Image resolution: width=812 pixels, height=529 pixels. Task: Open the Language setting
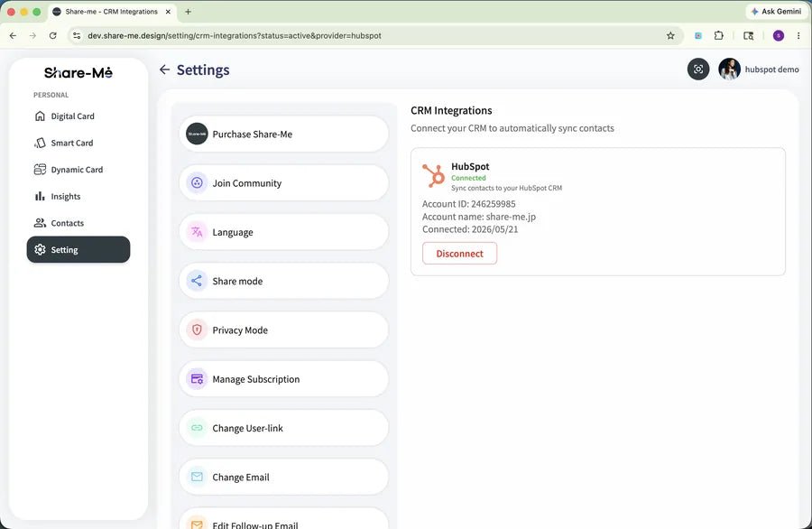click(x=284, y=232)
